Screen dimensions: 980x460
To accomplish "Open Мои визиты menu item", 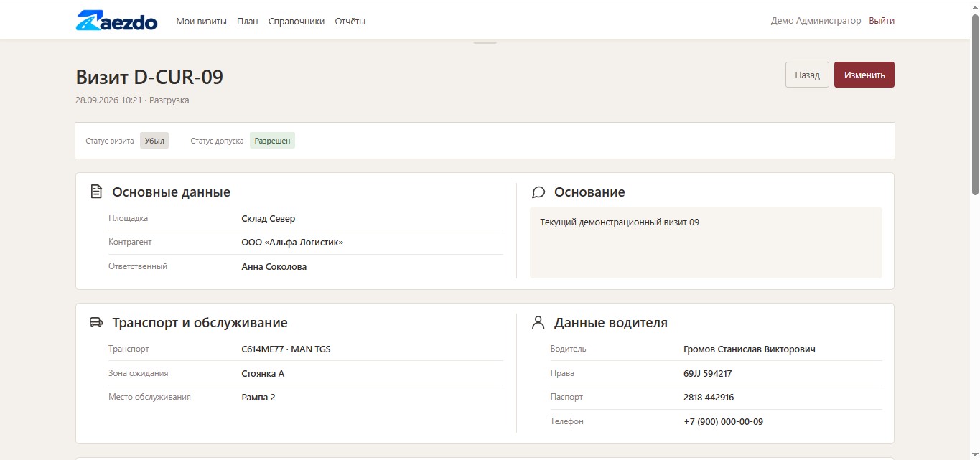I will click(x=202, y=22).
